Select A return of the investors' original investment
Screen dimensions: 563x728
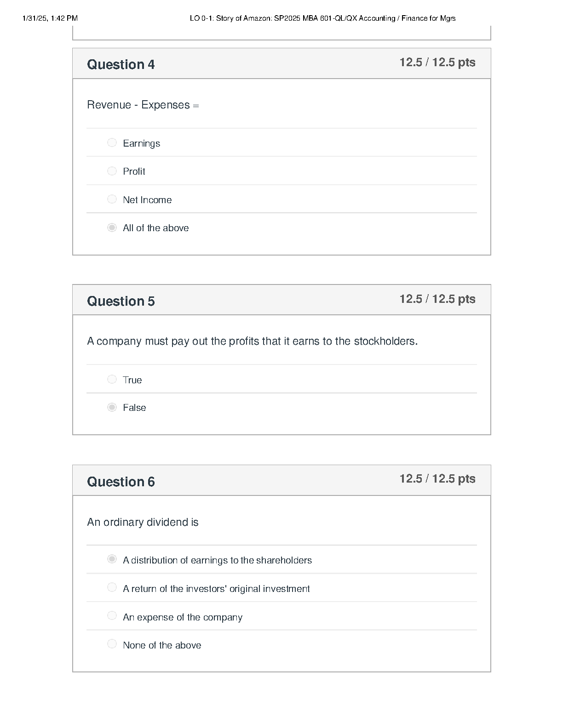(112, 587)
